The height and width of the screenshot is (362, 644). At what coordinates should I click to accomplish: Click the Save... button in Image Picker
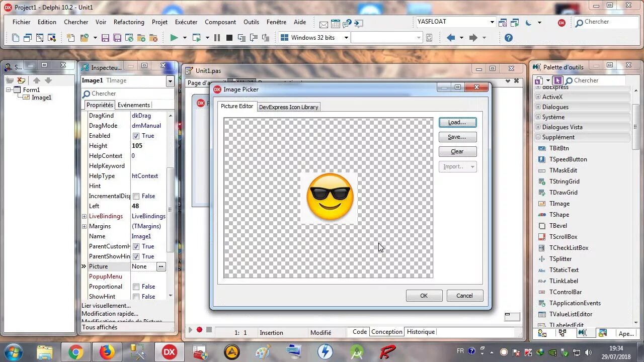(x=457, y=137)
